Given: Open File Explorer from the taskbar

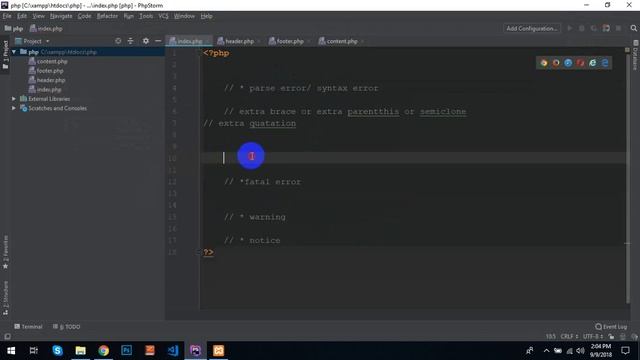Looking at the screenshot, I should [80, 350].
